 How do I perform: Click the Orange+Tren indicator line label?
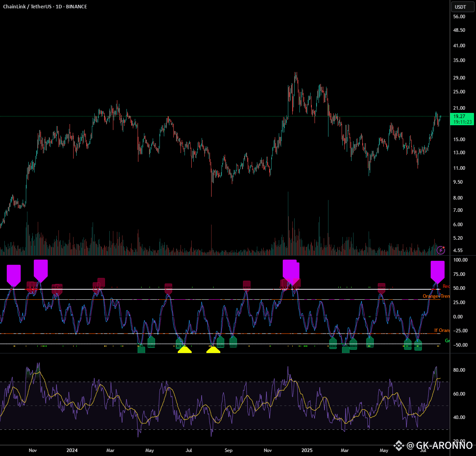pos(436,296)
